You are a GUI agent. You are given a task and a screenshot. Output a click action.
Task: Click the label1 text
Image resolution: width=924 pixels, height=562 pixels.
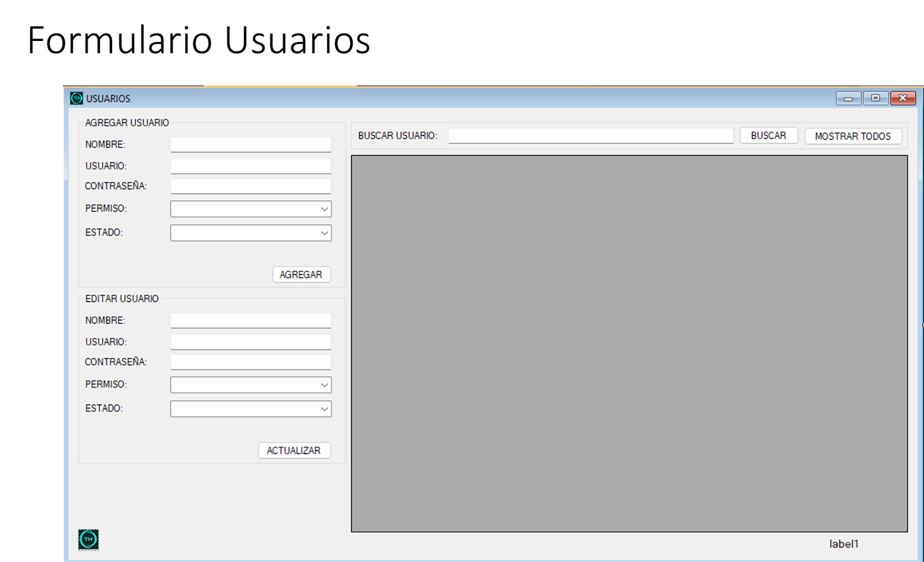pos(844,544)
